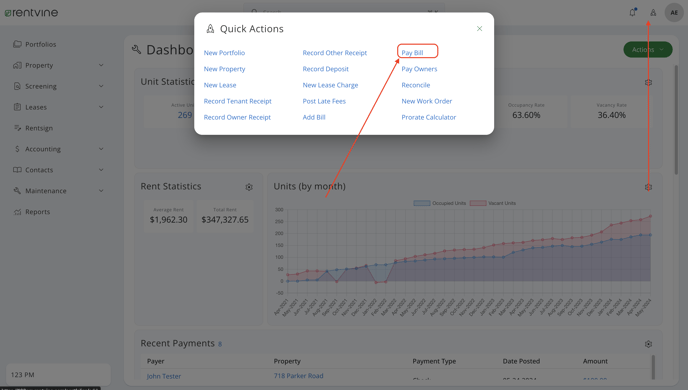Click the Reports chart icon in sidebar

point(17,212)
